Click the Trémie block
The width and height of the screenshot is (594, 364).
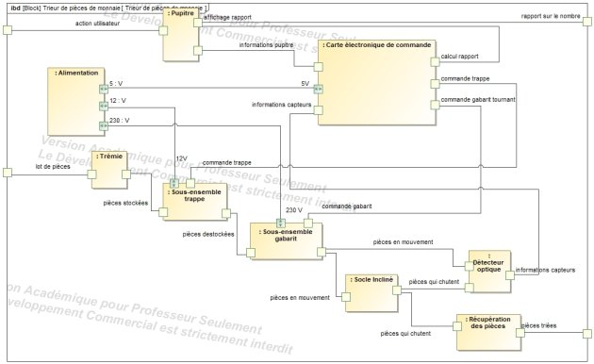click(109, 170)
